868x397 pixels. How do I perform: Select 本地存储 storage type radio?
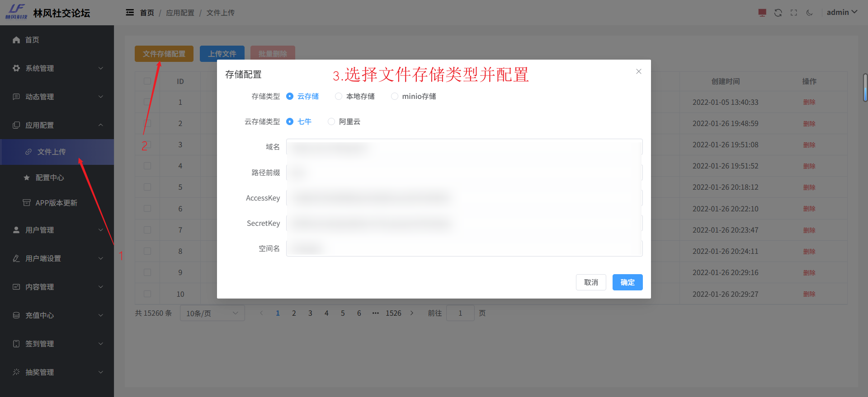tap(339, 96)
